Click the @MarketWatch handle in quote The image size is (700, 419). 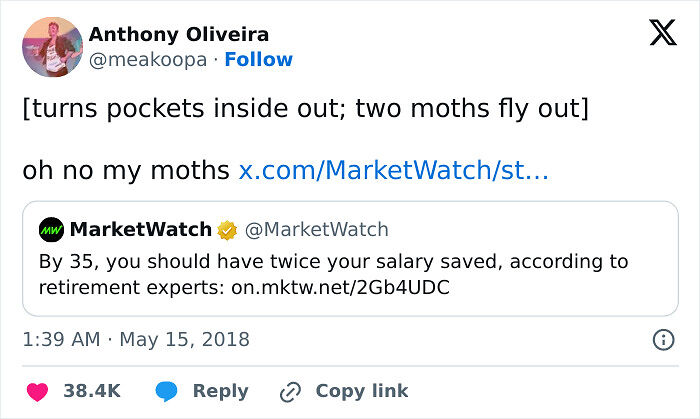316,230
